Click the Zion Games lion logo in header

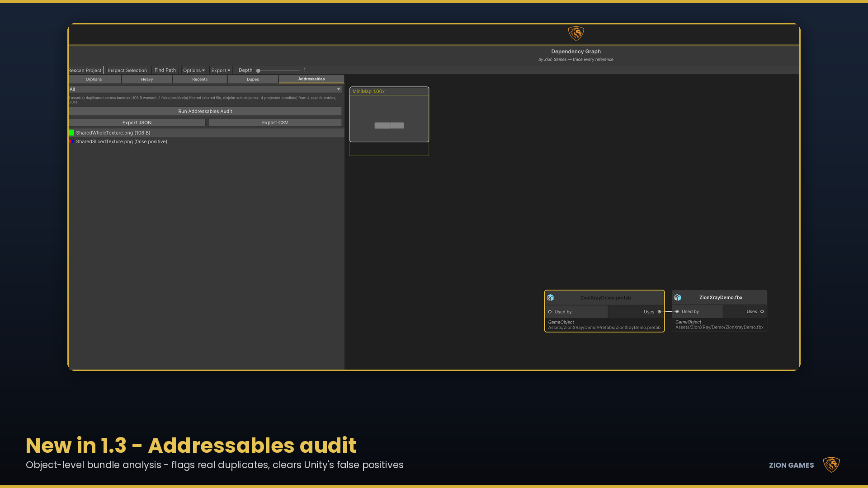pos(576,33)
